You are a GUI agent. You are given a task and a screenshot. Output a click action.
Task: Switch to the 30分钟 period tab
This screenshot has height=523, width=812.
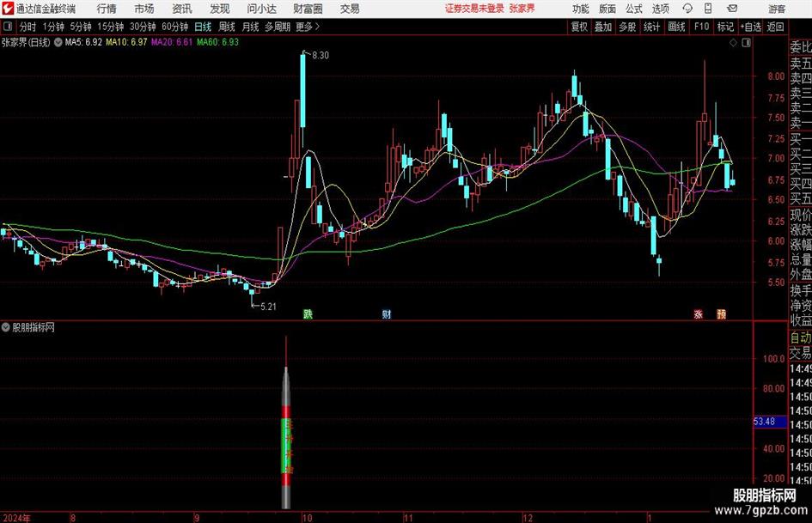[143, 27]
